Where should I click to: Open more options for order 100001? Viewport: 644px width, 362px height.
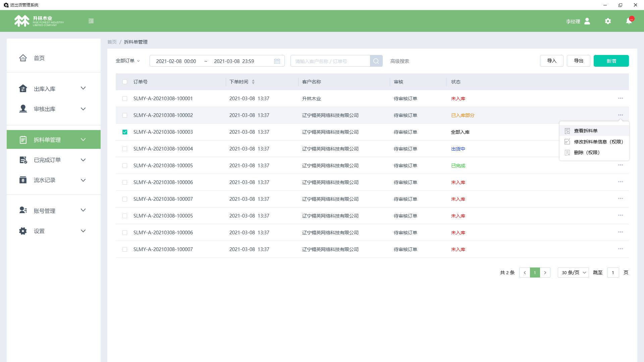tap(621, 98)
